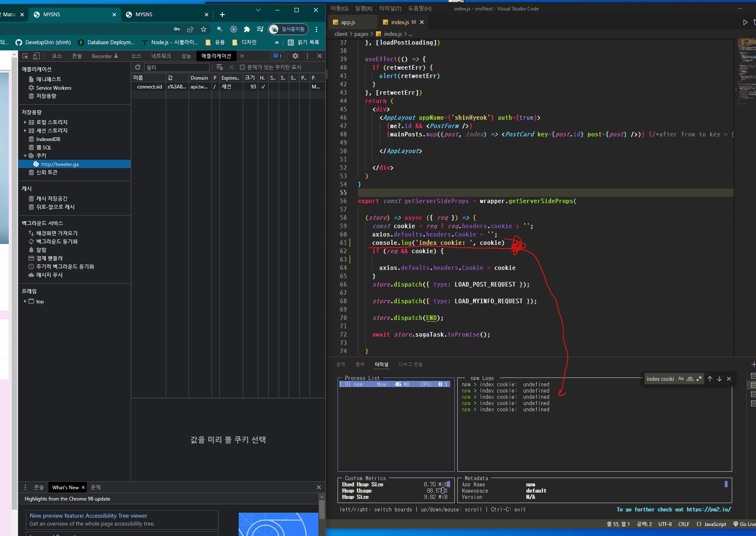Viewport: 756px width, 536px height.
Task: Click the DevTools inspect element picker icon
Action: click(x=25, y=56)
